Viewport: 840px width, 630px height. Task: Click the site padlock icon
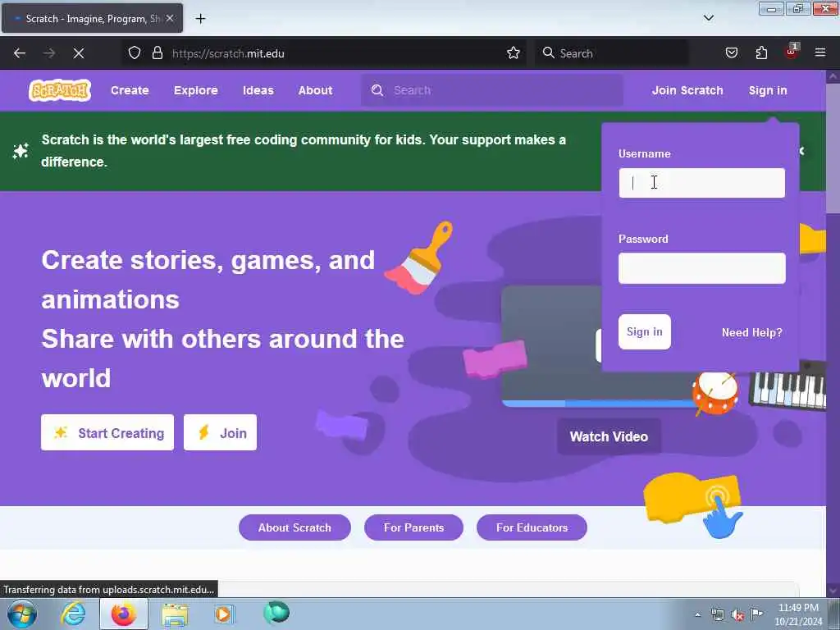(x=157, y=53)
